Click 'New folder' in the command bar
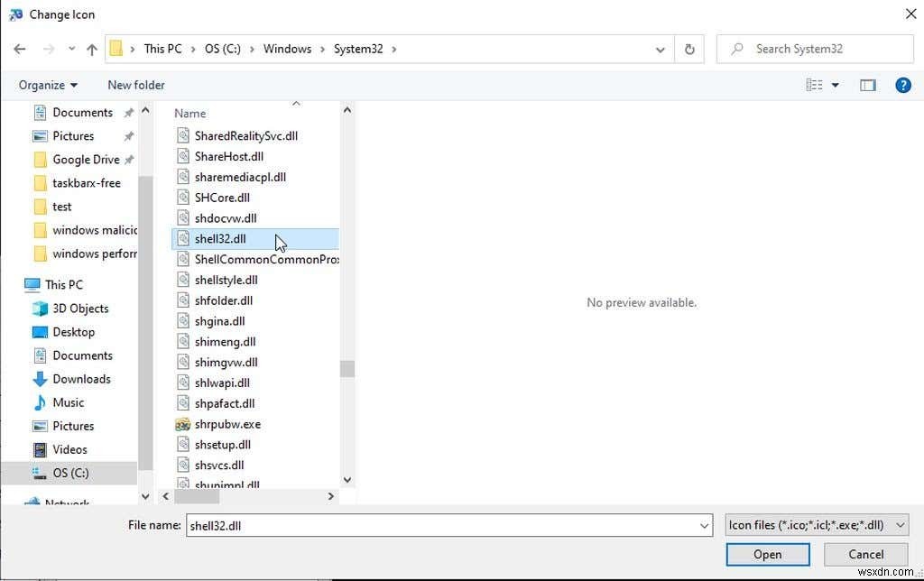 pyautogui.click(x=135, y=85)
